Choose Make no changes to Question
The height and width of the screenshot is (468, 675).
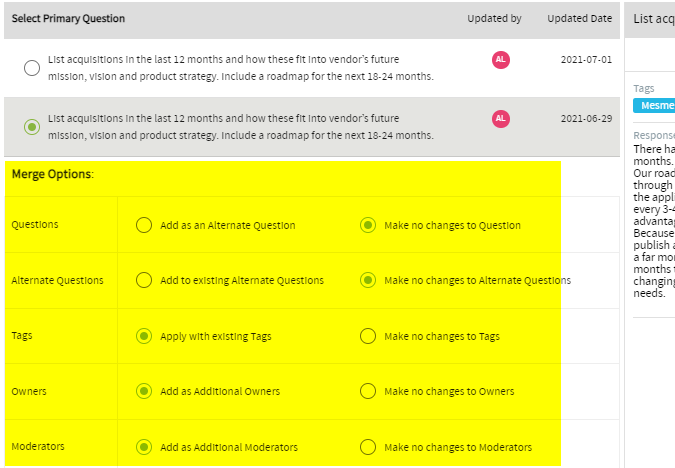pos(368,225)
